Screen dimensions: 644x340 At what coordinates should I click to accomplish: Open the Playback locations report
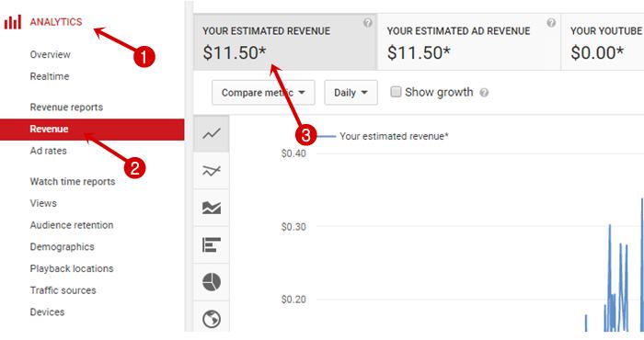[x=72, y=268]
